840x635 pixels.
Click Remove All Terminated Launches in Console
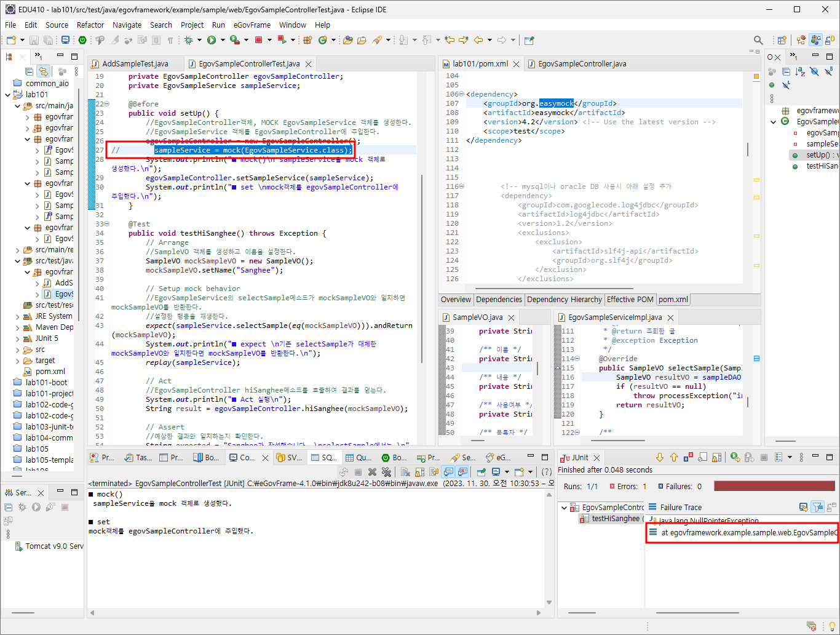click(x=386, y=472)
